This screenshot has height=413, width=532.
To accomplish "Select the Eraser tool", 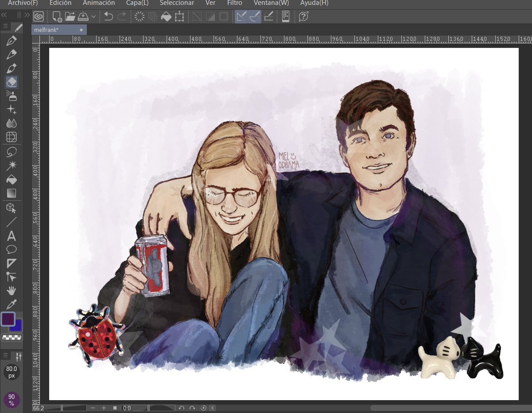I will (x=12, y=82).
